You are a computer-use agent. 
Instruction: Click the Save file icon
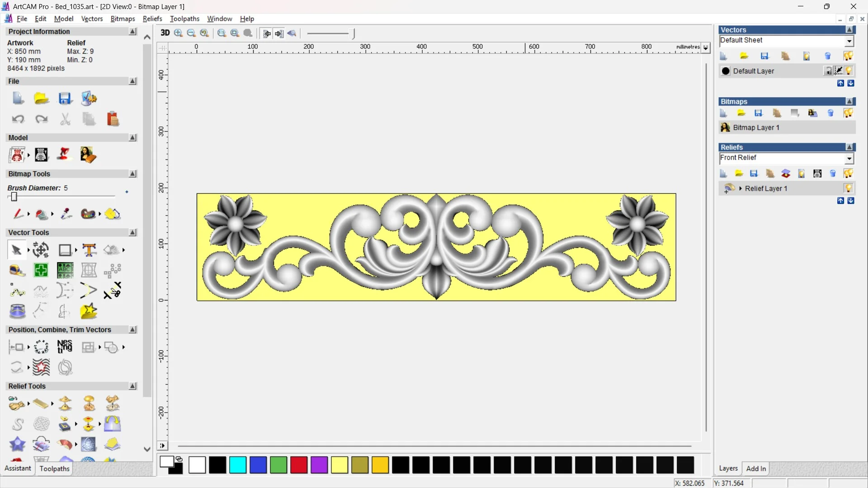pos(65,99)
